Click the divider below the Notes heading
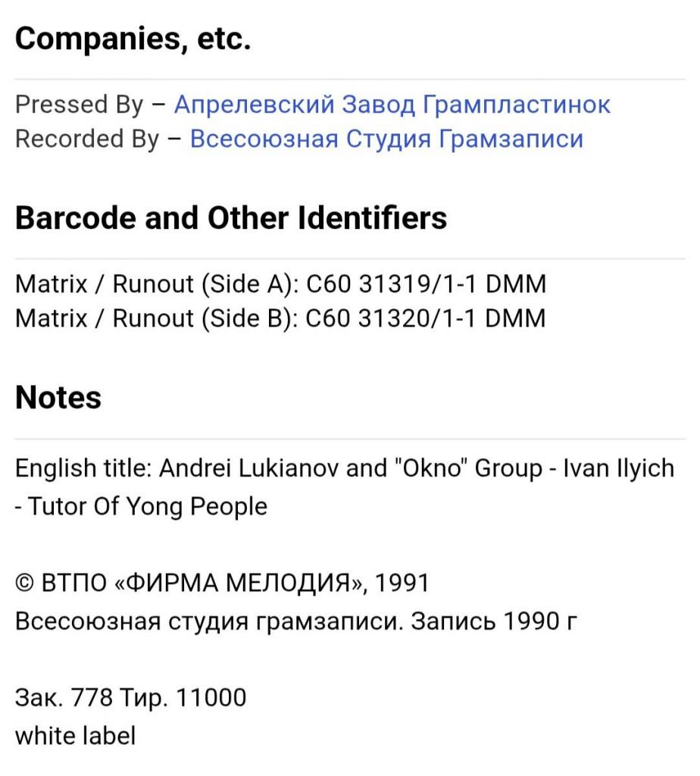Screen dimensions: 700x776 point(350,439)
